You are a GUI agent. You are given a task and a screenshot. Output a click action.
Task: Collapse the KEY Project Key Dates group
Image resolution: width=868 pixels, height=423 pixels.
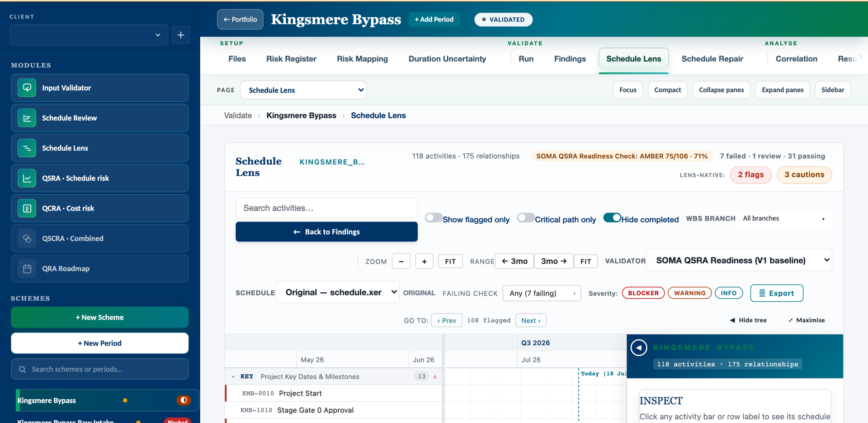click(233, 376)
